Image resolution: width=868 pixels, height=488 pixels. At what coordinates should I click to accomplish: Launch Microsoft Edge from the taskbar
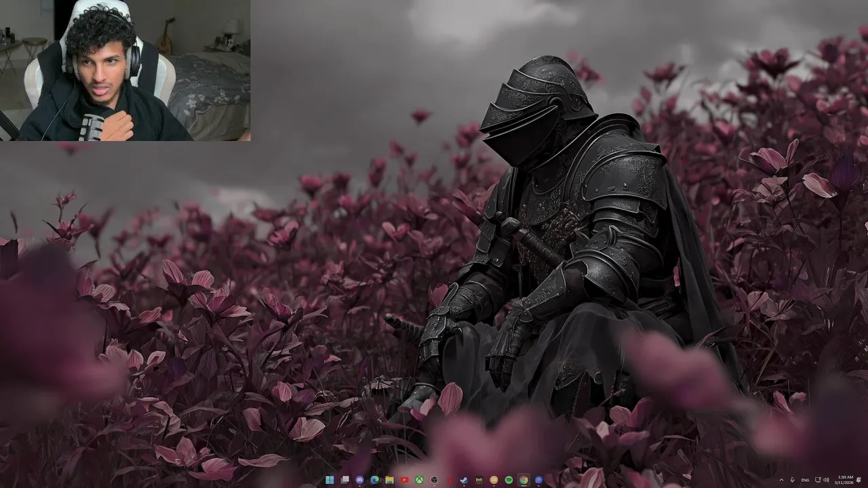[x=374, y=480]
